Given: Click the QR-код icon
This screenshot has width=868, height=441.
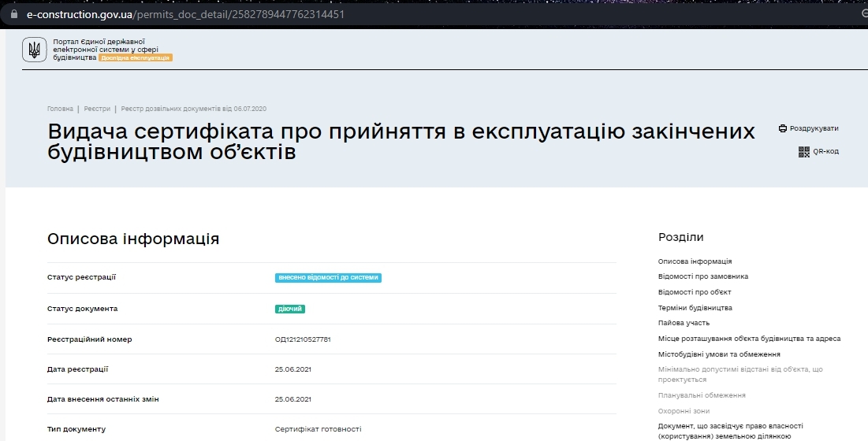Looking at the screenshot, I should pos(804,151).
